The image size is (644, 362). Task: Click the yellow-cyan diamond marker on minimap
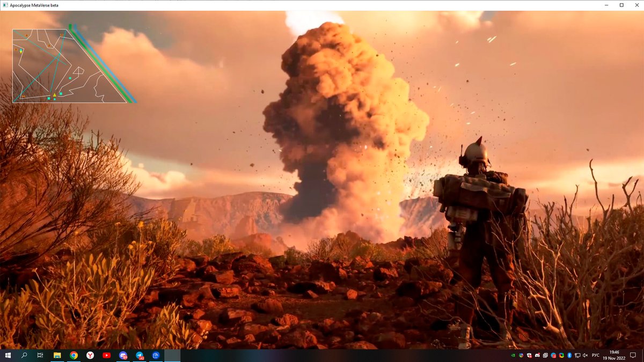[21, 51]
